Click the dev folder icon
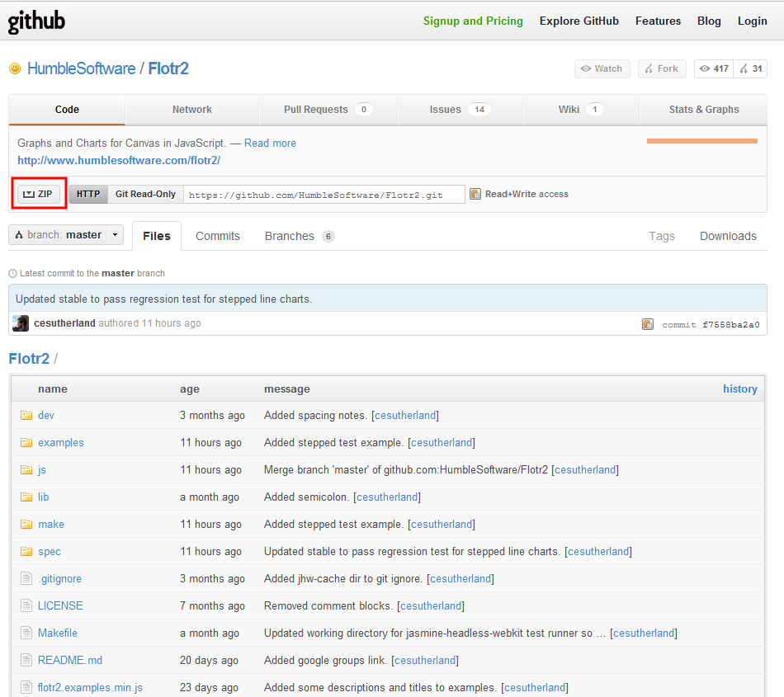Image resolution: width=784 pixels, height=697 pixels. 26,415
